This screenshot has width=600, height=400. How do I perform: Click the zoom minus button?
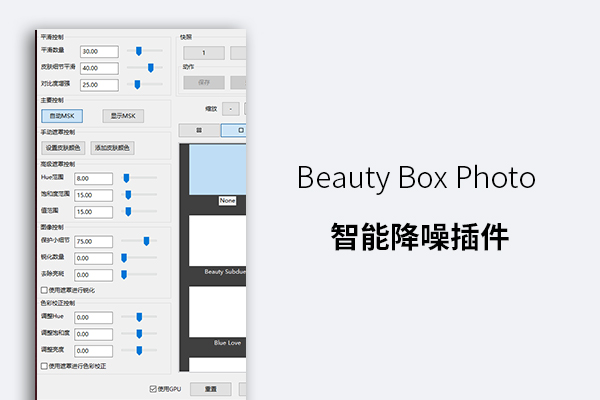[x=231, y=109]
